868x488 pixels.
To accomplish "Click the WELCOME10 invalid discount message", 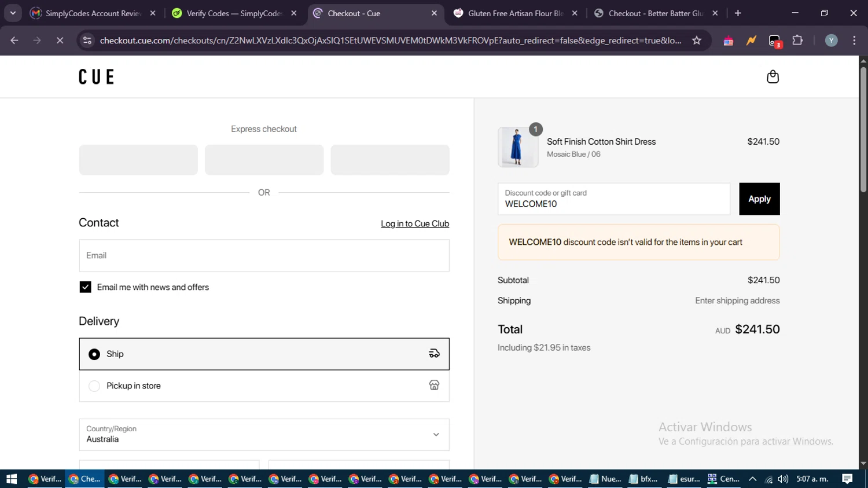I will (639, 242).
